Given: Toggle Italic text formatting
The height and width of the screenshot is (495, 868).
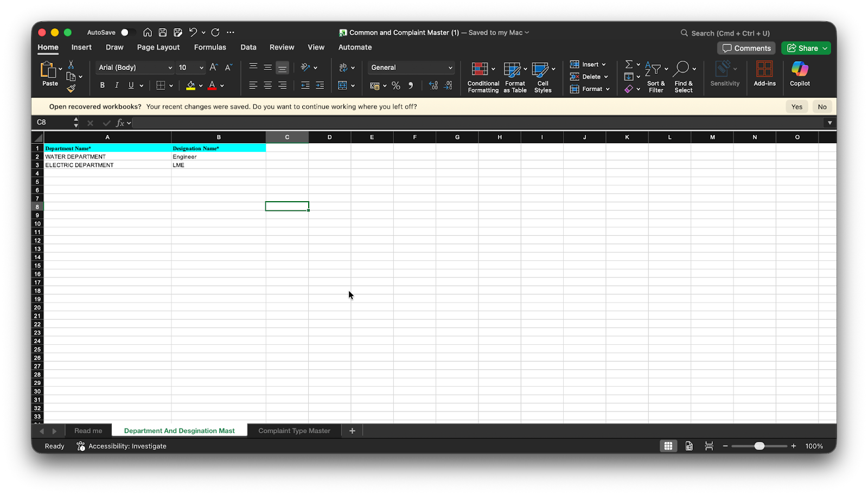Looking at the screenshot, I should point(117,85).
